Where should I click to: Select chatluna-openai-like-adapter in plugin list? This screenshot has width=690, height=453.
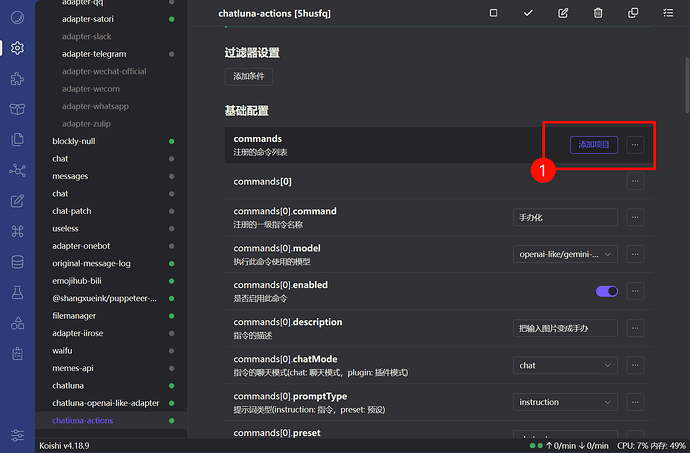click(105, 403)
